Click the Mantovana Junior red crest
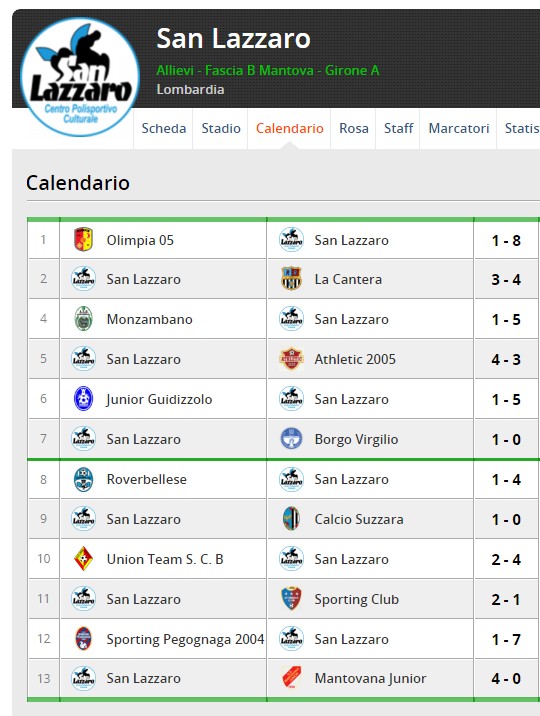The height and width of the screenshot is (716, 540). click(291, 678)
